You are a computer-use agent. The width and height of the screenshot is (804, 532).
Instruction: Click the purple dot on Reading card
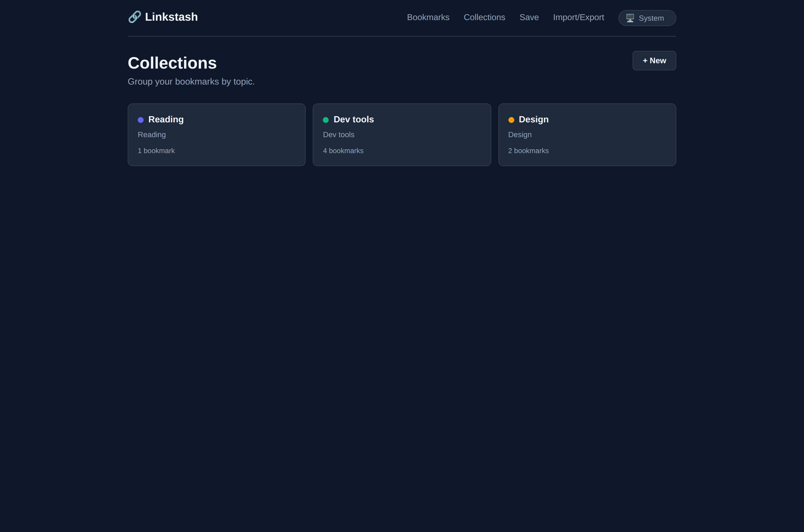point(141,120)
